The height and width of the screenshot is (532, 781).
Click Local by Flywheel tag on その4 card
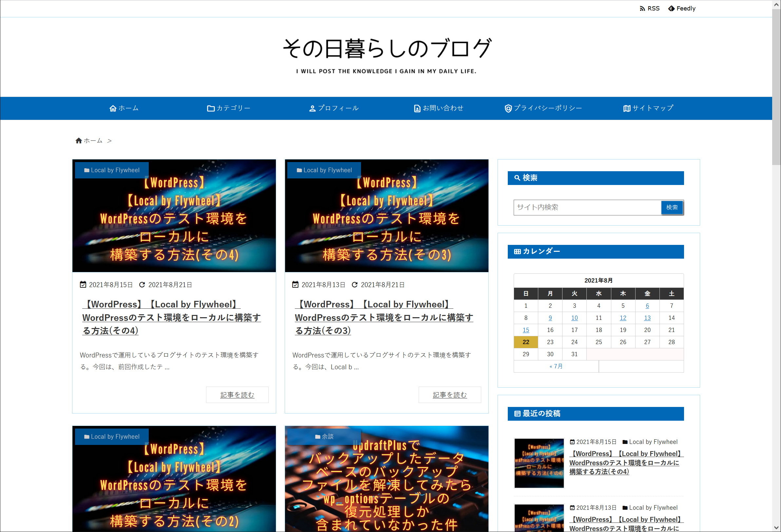pyautogui.click(x=112, y=170)
